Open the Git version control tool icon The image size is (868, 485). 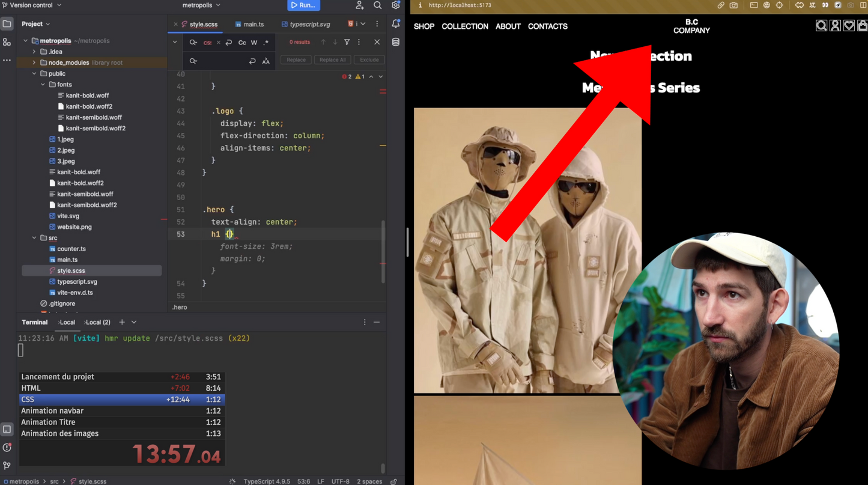pos(7,465)
